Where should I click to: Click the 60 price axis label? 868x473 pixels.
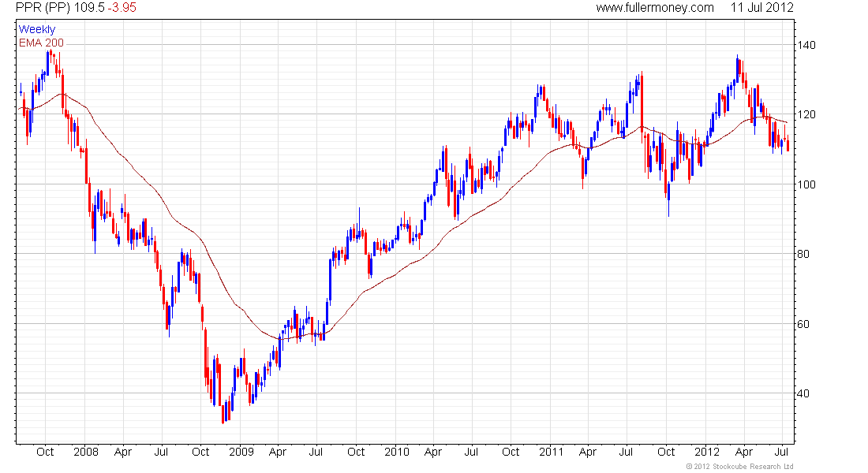pyautogui.click(x=804, y=324)
